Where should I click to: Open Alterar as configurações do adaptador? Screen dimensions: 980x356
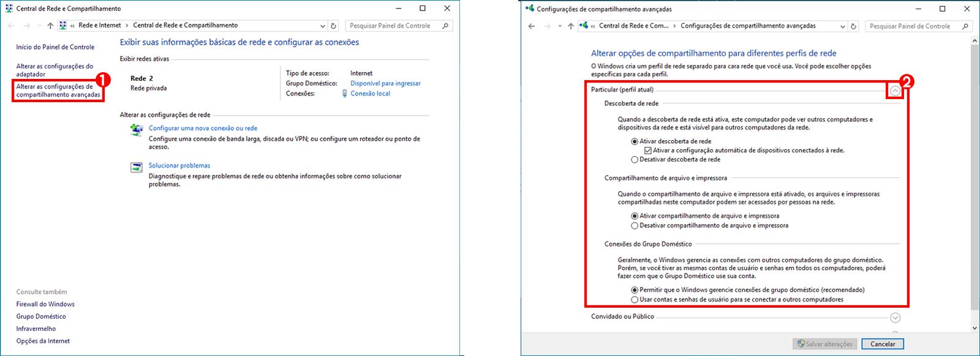click(55, 70)
